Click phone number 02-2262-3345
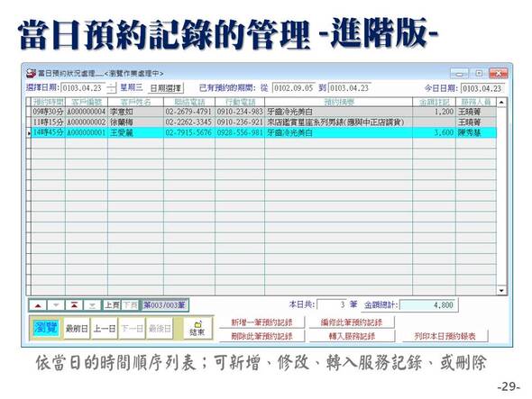 [x=189, y=122]
